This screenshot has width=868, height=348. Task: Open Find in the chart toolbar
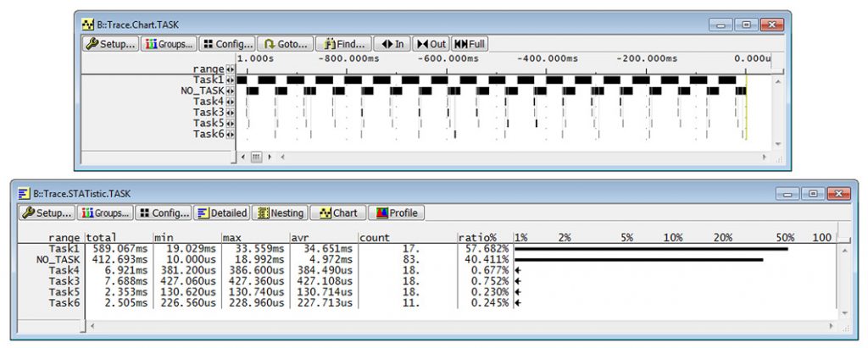click(x=343, y=43)
